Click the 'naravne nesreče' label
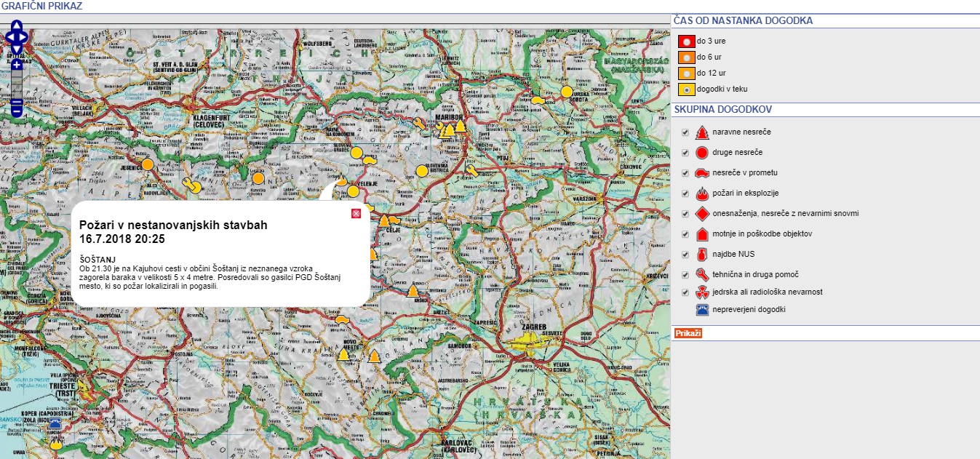Image resolution: width=980 pixels, height=459 pixels. (742, 132)
